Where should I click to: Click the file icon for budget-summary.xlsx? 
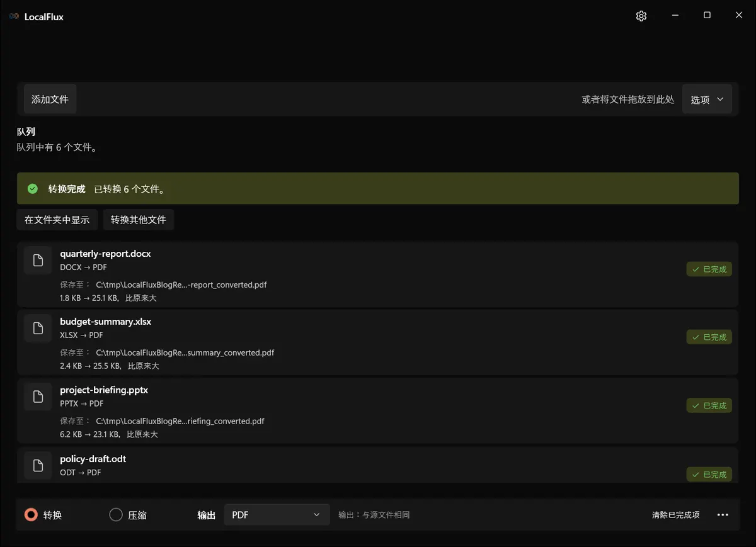click(x=38, y=329)
